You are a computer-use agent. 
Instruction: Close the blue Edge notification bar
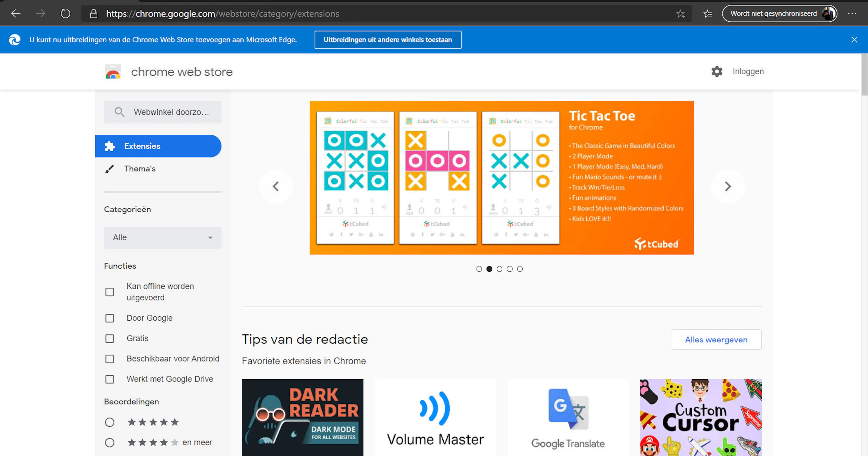pos(854,40)
